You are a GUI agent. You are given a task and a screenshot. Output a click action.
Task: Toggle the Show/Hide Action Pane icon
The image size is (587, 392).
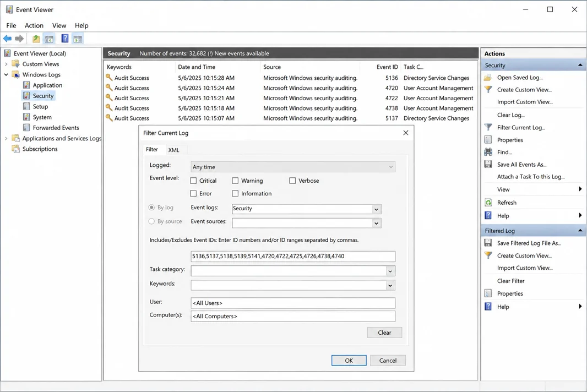(x=78, y=39)
